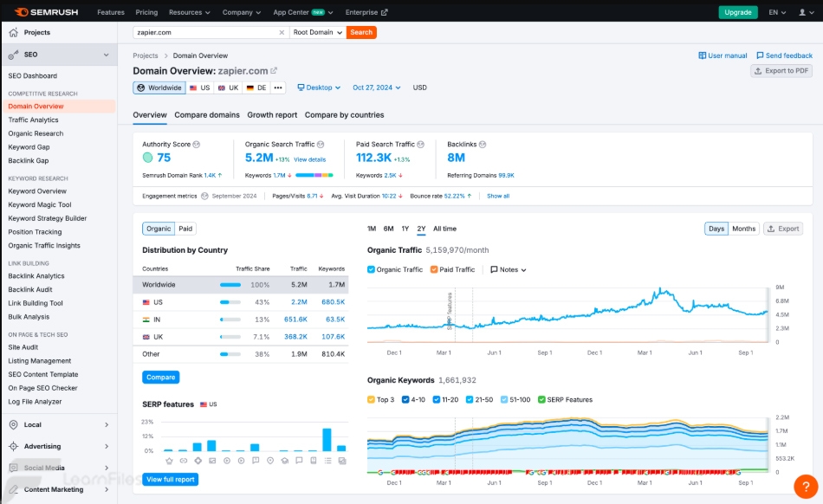Viewport: 823px width, 504px height.
Task: Open the Oct 27, 2024 date dropdown
Action: [376, 87]
